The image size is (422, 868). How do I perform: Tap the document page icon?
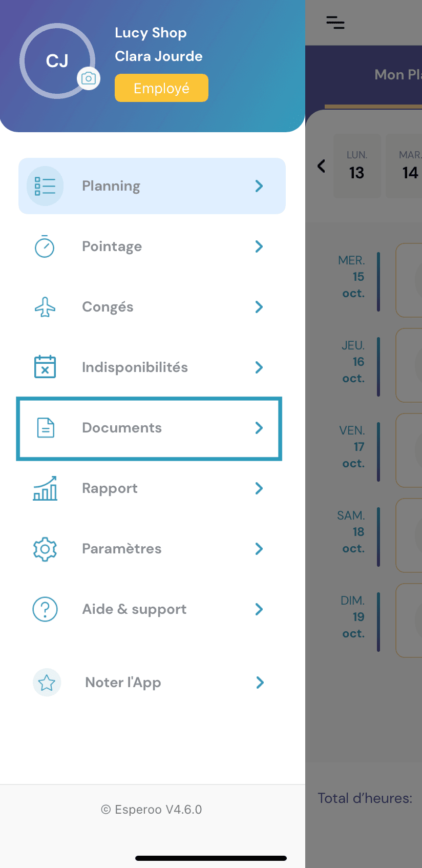[46, 428]
